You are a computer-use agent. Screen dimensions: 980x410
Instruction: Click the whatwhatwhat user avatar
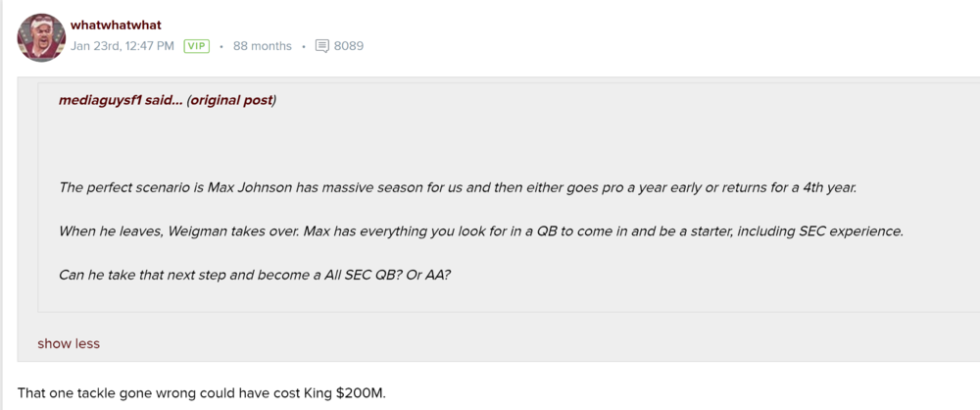tap(41, 37)
